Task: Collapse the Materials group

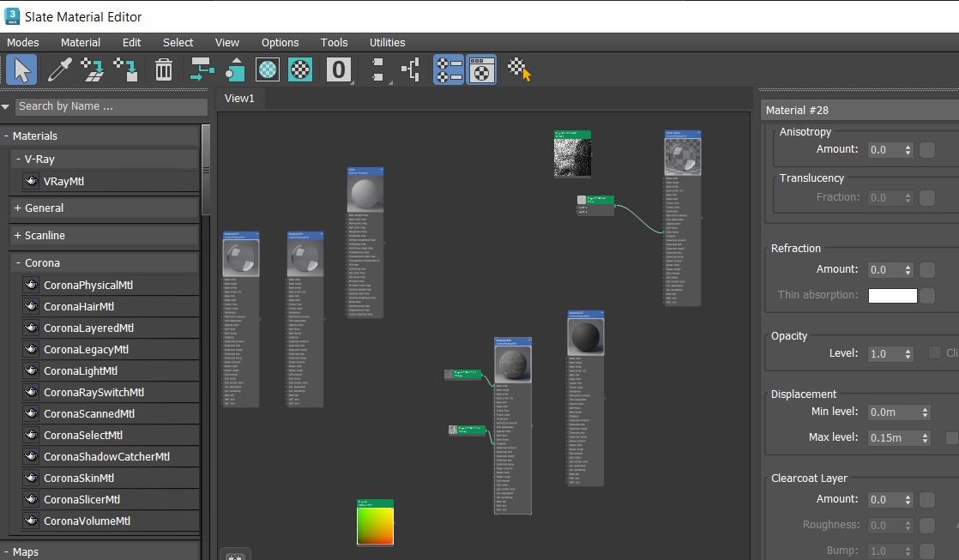Action: pos(6,135)
